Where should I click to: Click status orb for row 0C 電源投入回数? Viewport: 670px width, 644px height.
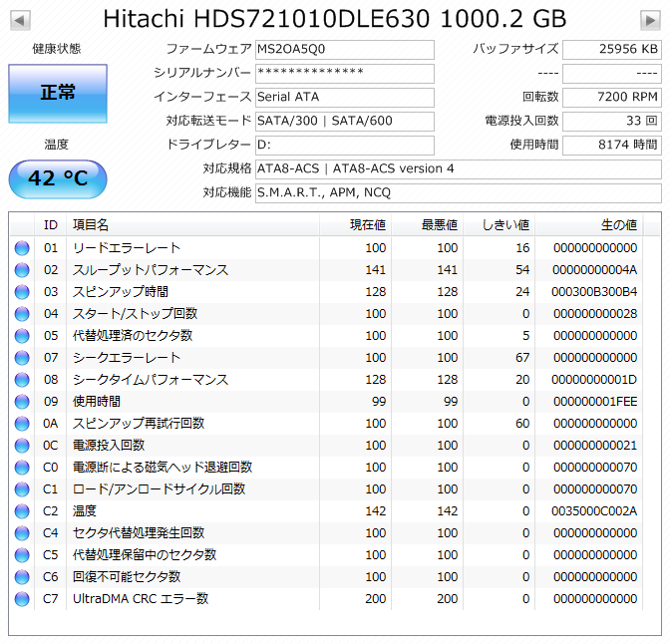[x=22, y=446]
